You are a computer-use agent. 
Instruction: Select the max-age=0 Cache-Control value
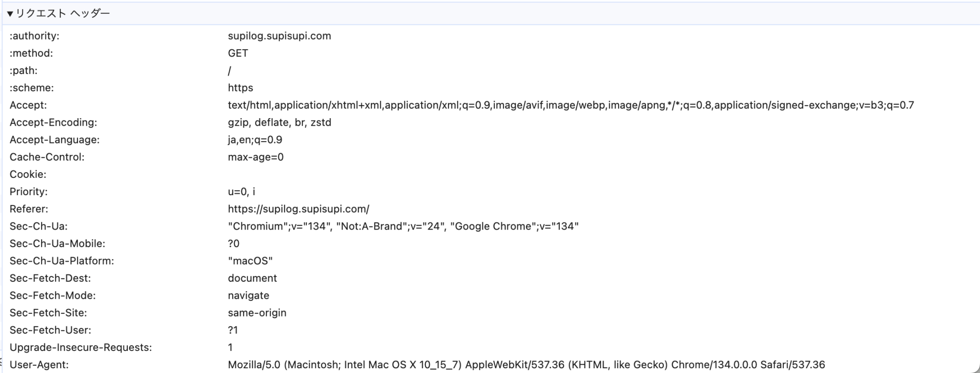click(256, 157)
